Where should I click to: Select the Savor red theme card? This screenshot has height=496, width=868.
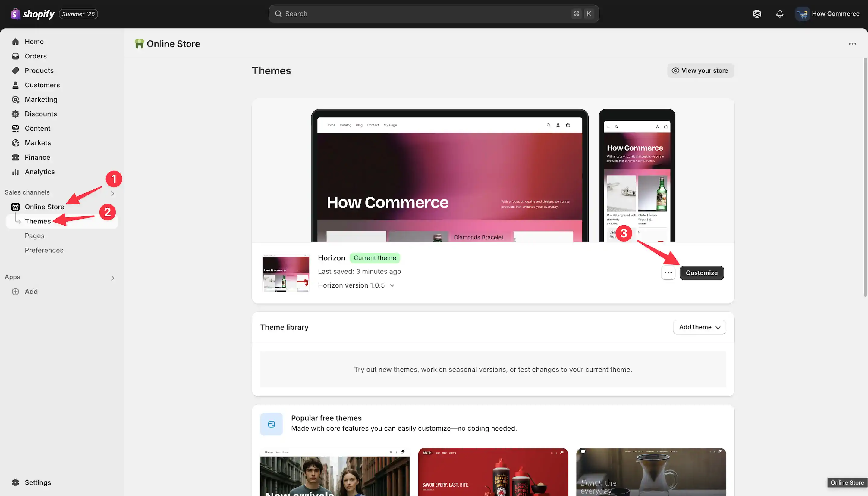[493, 472]
